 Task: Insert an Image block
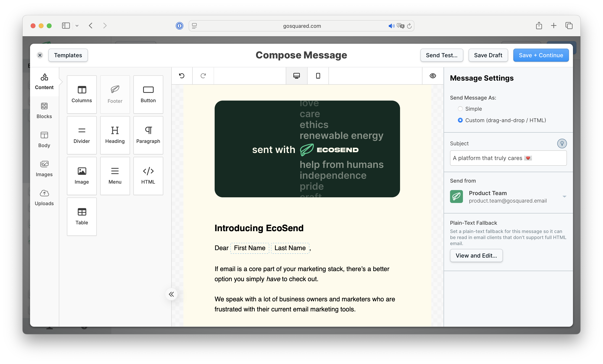(82, 176)
